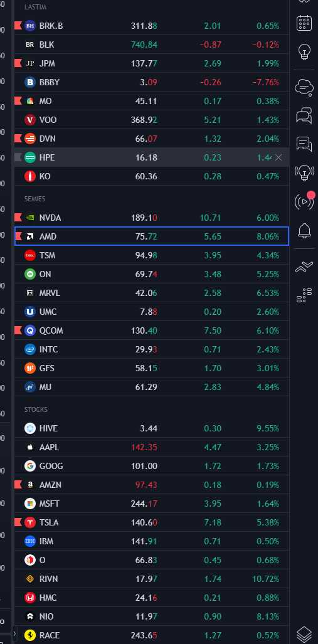Click the BRK.B logo icon

tap(30, 26)
